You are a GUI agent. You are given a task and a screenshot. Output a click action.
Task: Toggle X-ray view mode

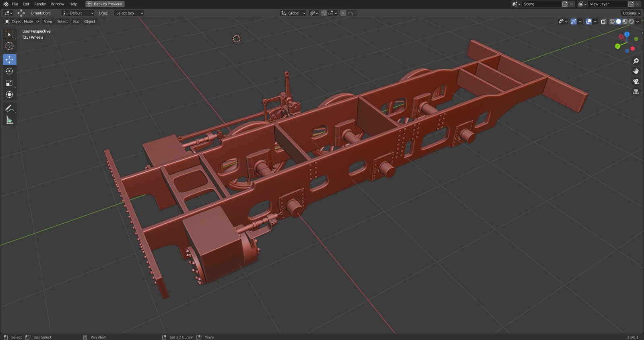[x=603, y=22]
